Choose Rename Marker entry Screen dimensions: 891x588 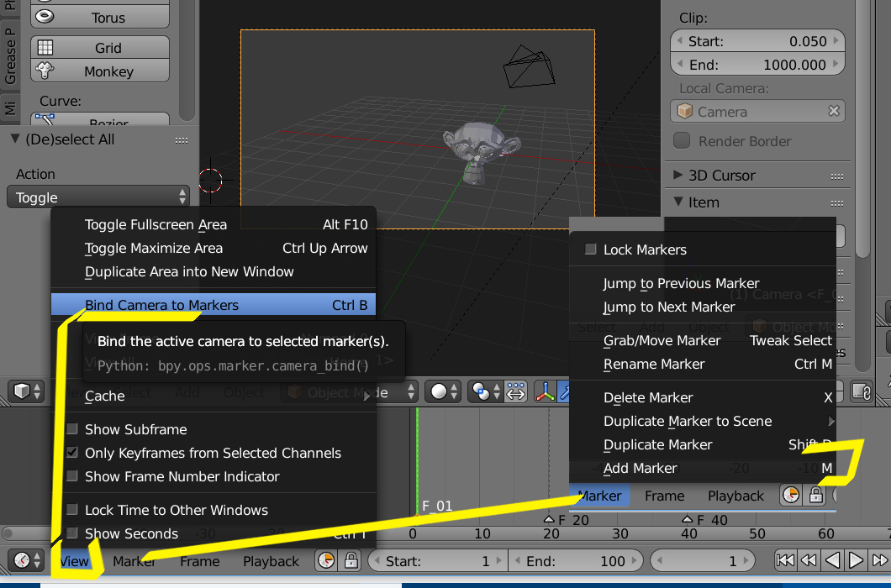point(703,364)
